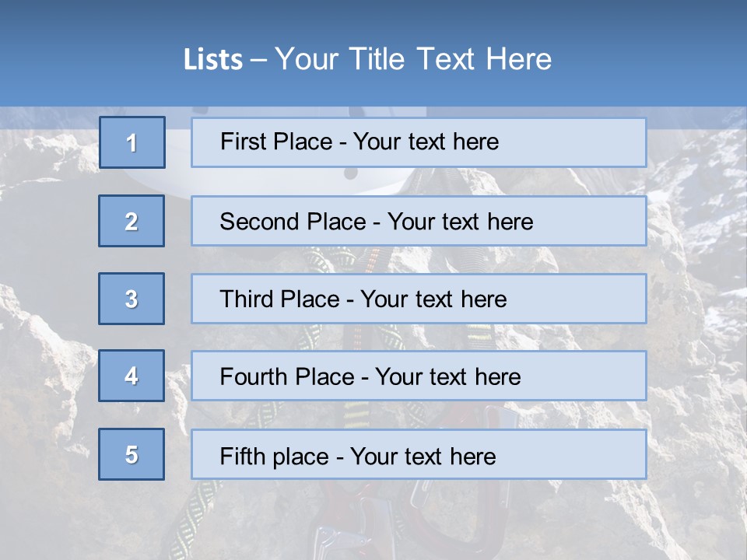747x560 pixels.
Task: Select the Fourth Place text box
Action: click(419, 376)
